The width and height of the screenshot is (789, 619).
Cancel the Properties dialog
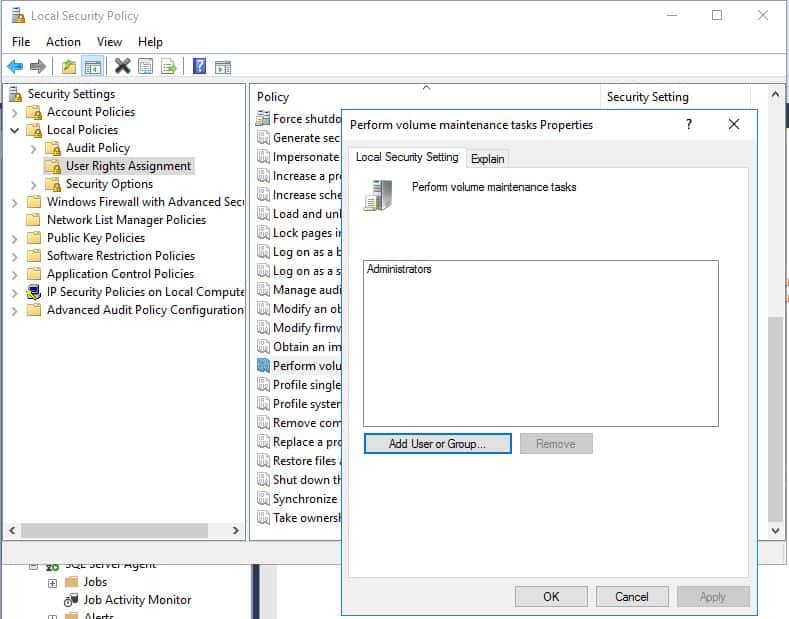click(x=631, y=597)
